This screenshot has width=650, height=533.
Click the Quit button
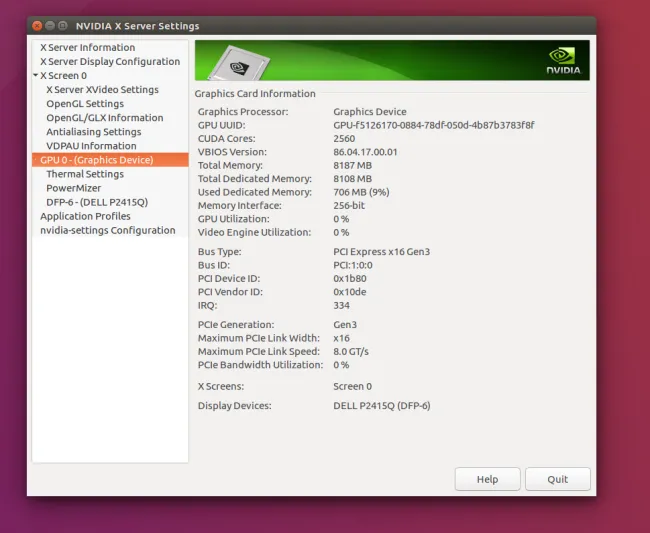click(558, 479)
